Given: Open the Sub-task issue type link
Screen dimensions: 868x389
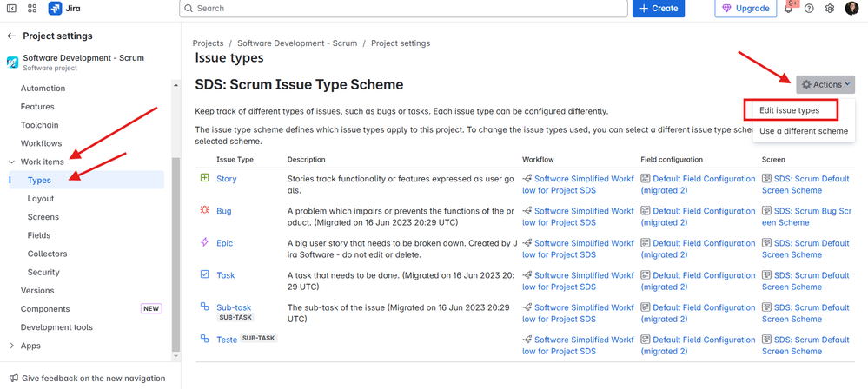Looking at the screenshot, I should (234, 307).
